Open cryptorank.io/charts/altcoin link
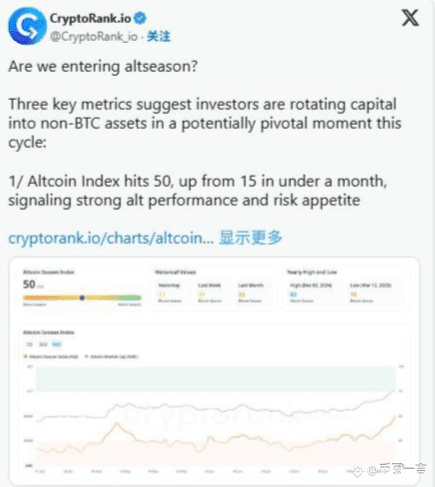The width and height of the screenshot is (435, 487). 111,238
